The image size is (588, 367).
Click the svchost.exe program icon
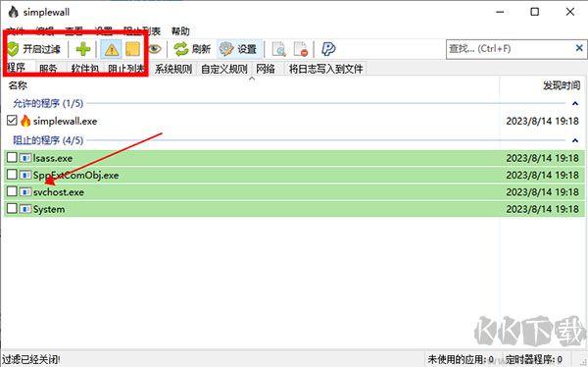(x=25, y=192)
